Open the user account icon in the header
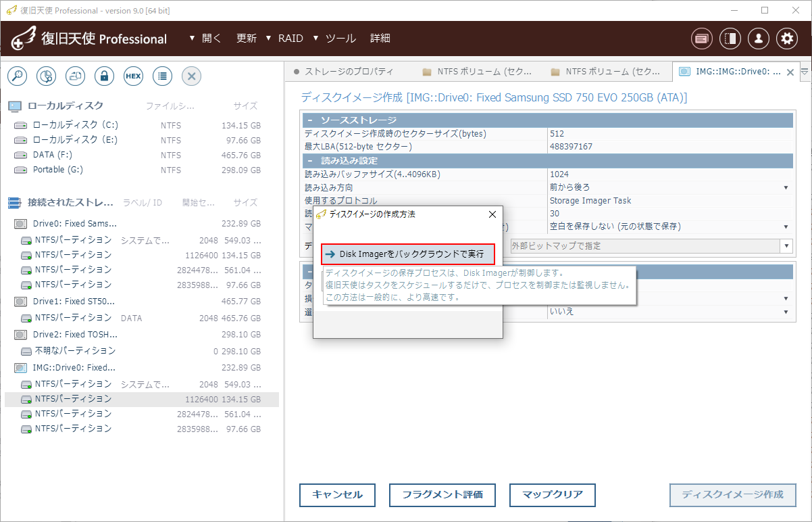The image size is (812, 522). coord(759,39)
